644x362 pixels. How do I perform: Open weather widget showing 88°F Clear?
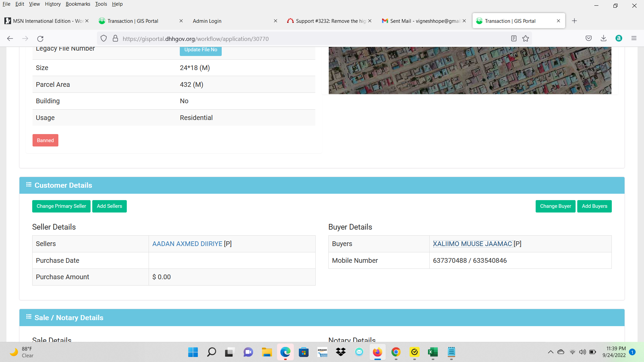(x=22, y=352)
